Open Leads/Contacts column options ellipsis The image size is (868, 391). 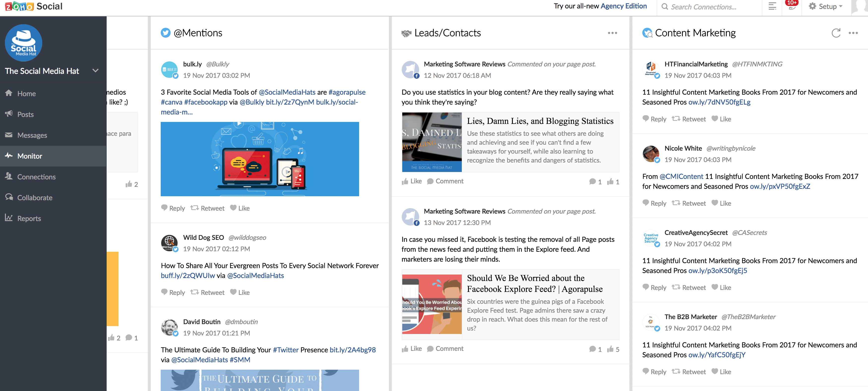(612, 33)
